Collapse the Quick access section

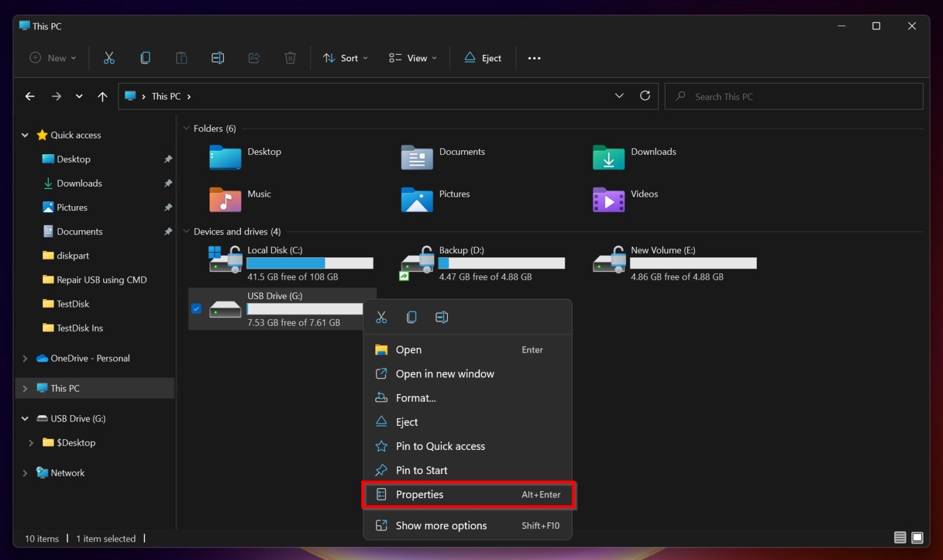click(25, 135)
